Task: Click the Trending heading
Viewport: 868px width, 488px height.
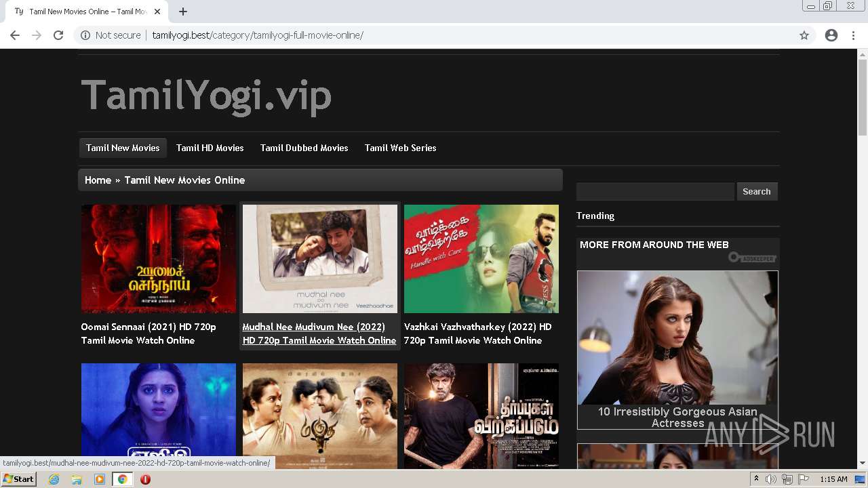Action: (x=595, y=216)
